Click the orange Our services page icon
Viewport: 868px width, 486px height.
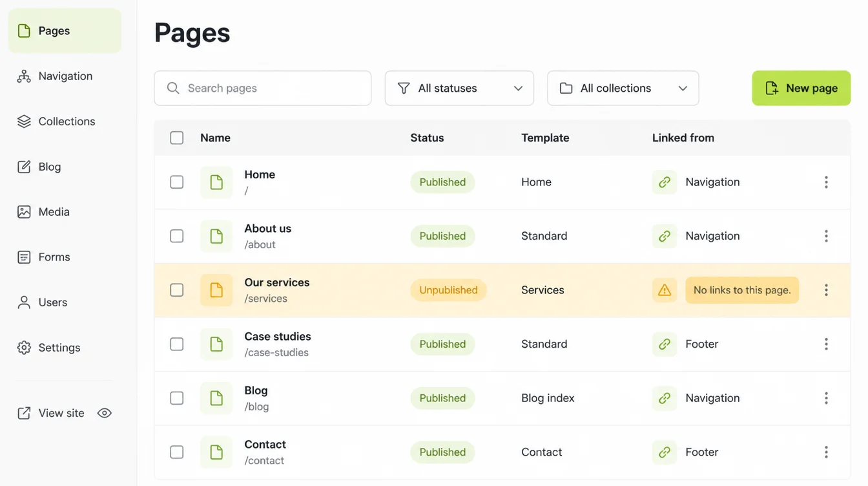[x=216, y=290]
